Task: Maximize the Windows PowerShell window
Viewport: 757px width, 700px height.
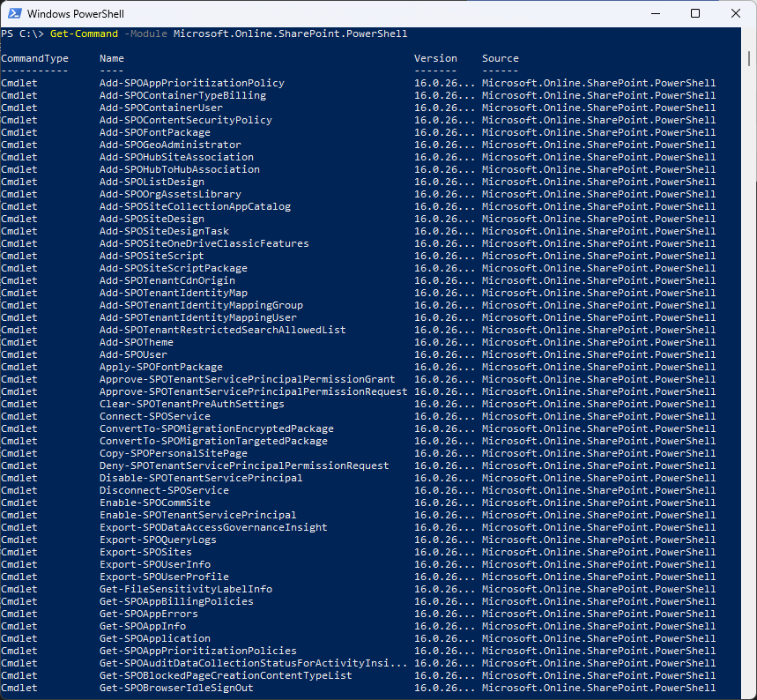Action: coord(695,13)
